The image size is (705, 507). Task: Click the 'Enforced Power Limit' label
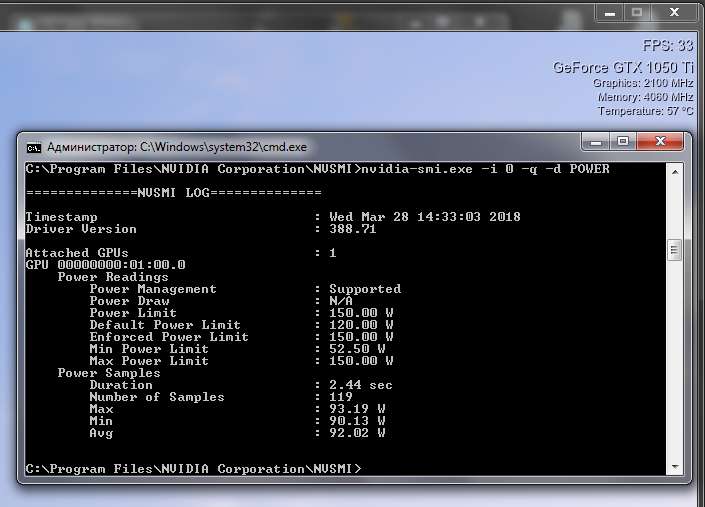click(x=169, y=337)
